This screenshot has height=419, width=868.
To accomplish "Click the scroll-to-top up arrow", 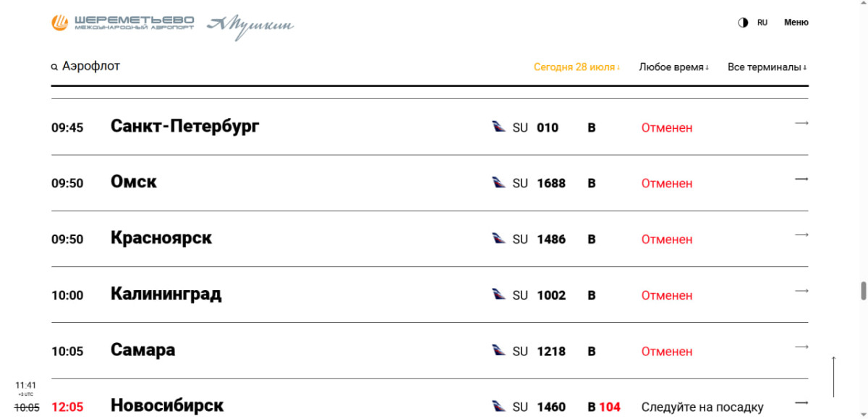I will pyautogui.click(x=834, y=376).
